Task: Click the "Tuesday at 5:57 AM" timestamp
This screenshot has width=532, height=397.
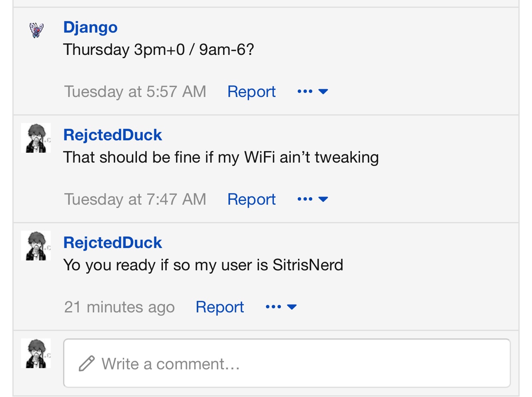Action: [135, 92]
